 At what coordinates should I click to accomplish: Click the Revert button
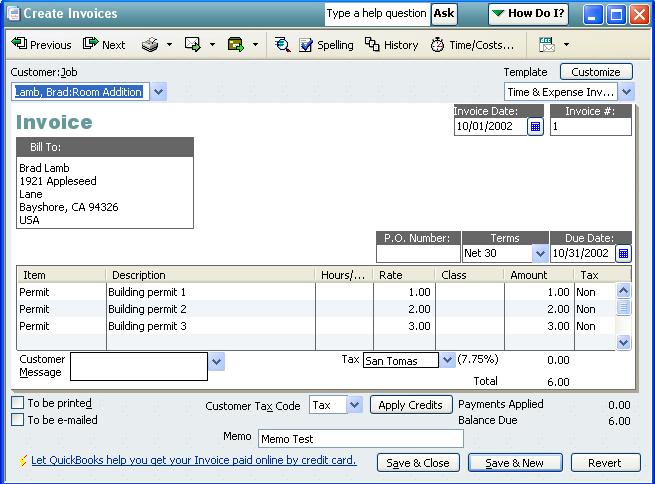[x=605, y=463]
